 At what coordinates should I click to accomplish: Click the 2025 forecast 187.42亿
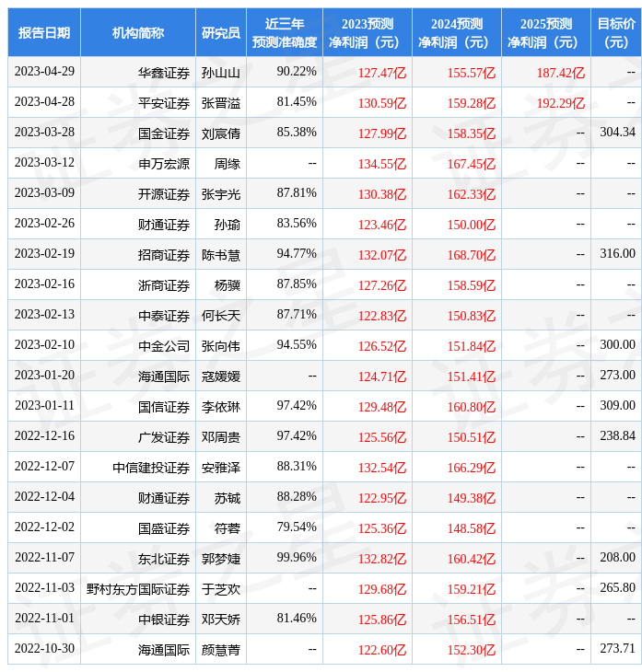point(561,73)
